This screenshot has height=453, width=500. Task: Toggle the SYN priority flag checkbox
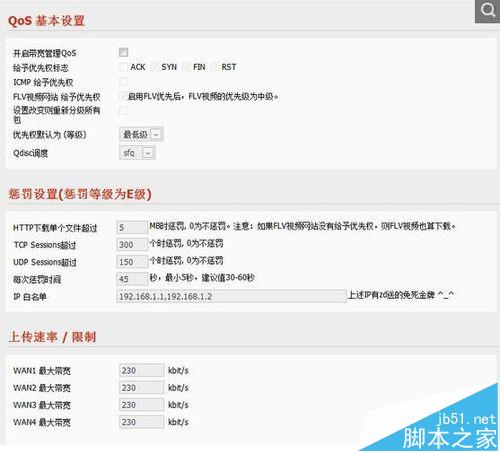(154, 67)
